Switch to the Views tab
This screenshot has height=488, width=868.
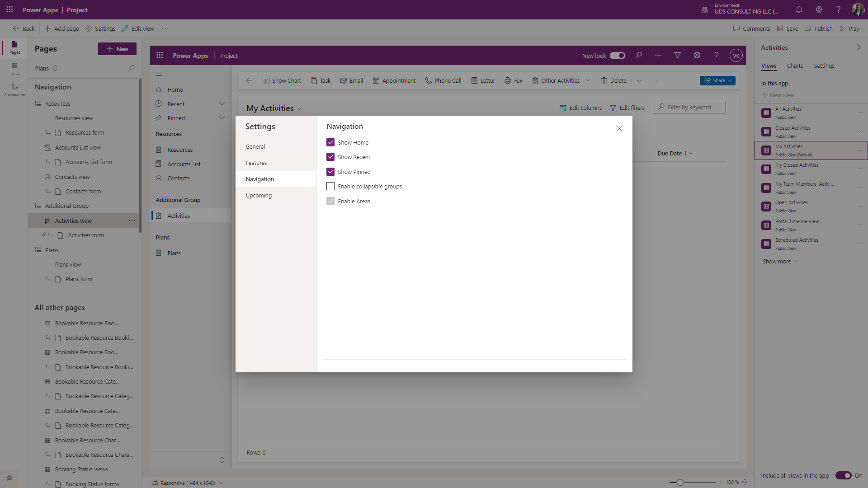[x=769, y=66]
